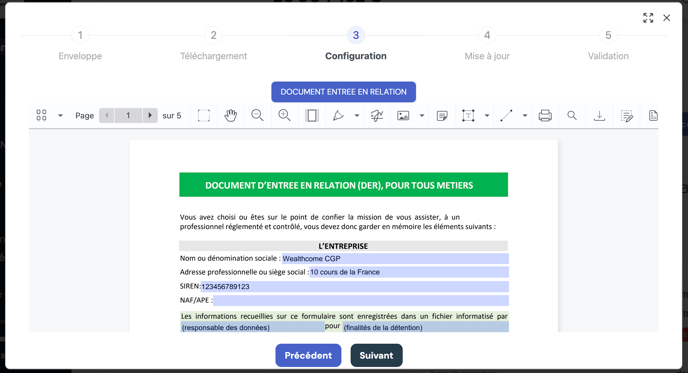Go to the next page arrow

click(x=150, y=115)
